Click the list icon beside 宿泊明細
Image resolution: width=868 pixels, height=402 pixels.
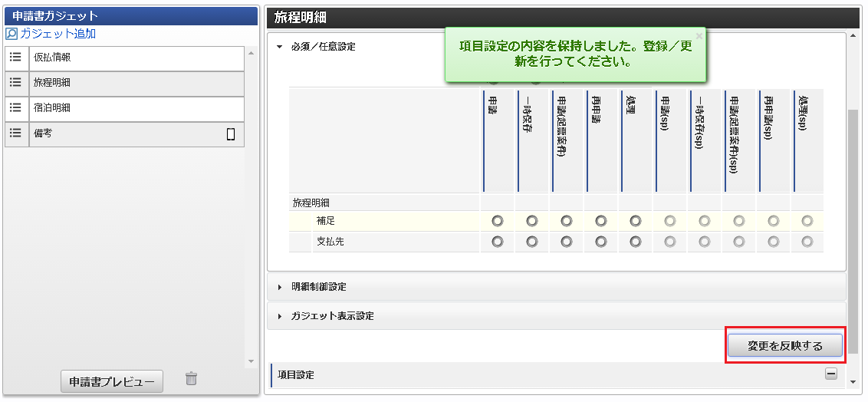[x=15, y=108]
